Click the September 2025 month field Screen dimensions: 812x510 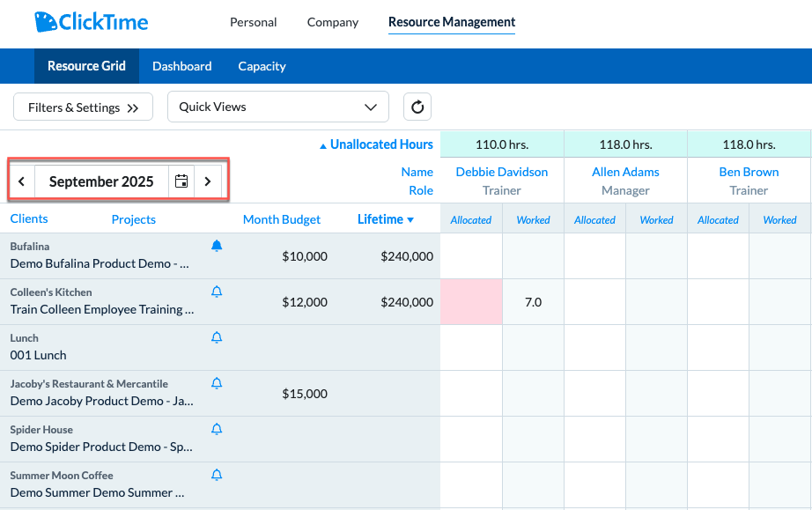coord(101,181)
